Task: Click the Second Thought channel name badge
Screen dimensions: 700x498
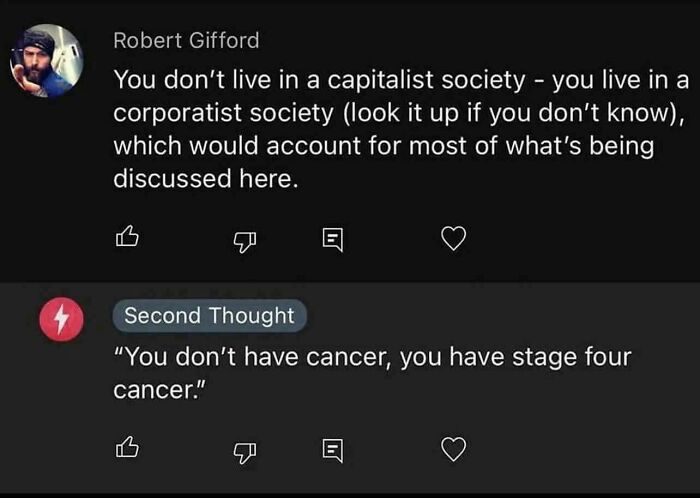Action: coord(209,316)
